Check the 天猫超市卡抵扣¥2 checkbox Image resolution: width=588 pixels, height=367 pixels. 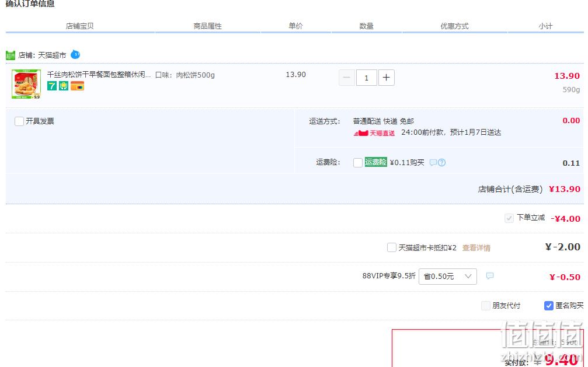click(391, 247)
